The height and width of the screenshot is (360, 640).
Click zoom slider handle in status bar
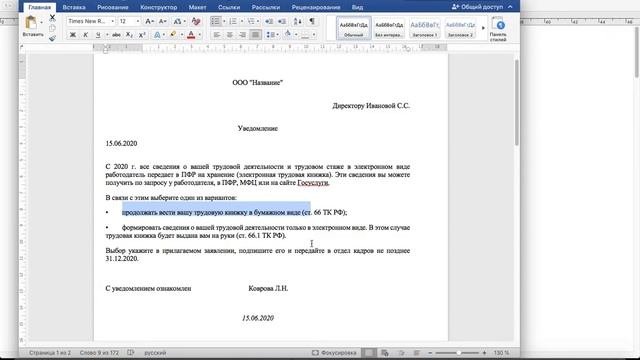(459, 353)
